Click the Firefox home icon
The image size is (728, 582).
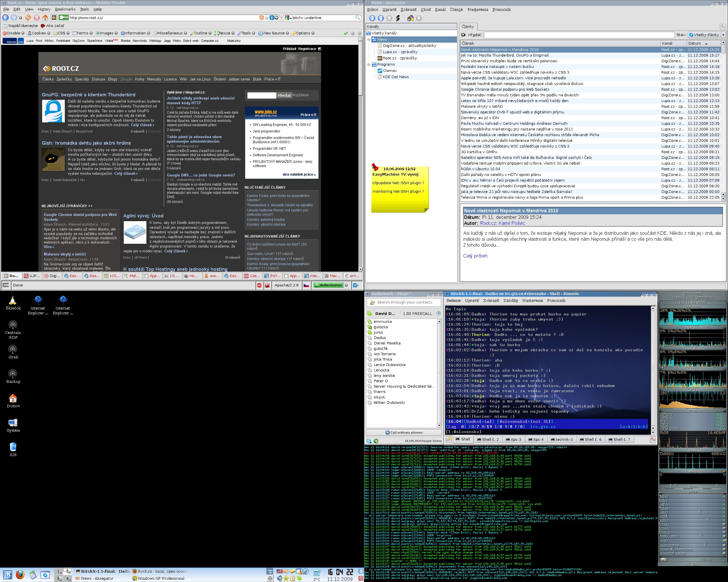click(45, 18)
